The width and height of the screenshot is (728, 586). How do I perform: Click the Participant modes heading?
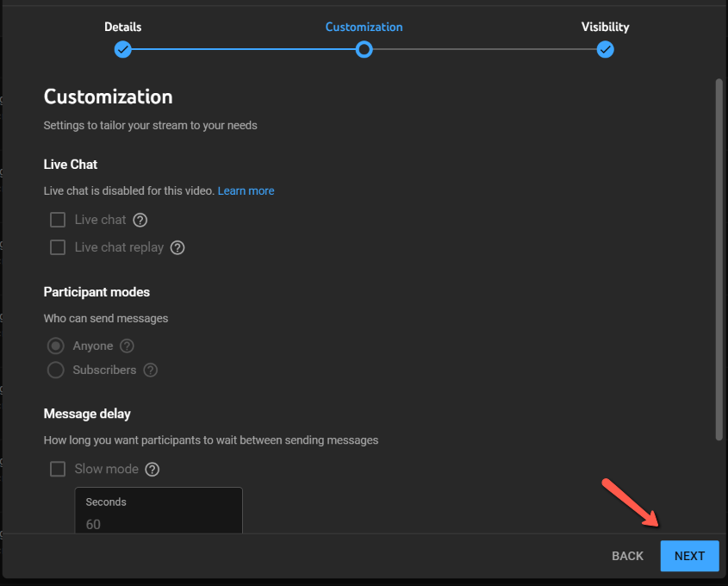coord(96,292)
